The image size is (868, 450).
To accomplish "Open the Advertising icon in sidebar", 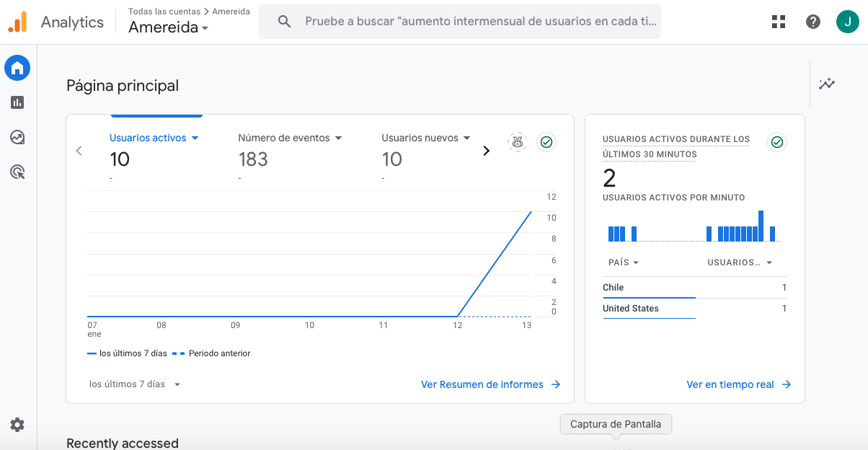I will pos(17,172).
